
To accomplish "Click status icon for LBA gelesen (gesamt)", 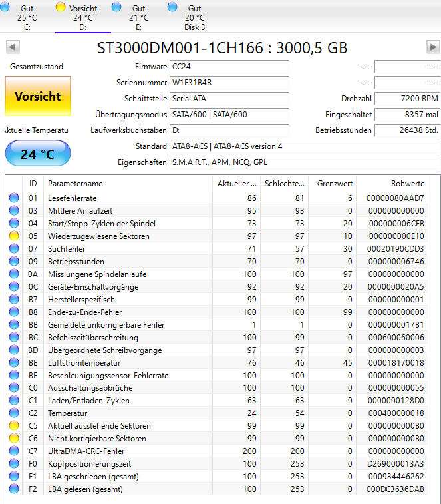I will [14, 489].
